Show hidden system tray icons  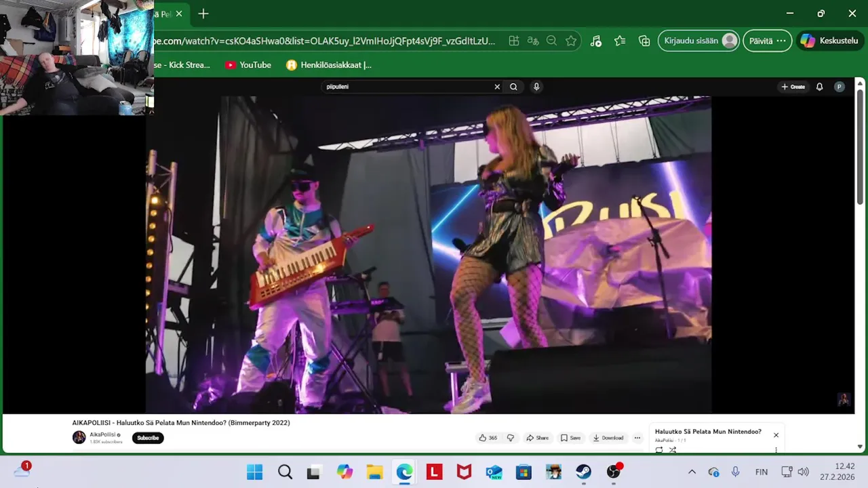tap(692, 472)
